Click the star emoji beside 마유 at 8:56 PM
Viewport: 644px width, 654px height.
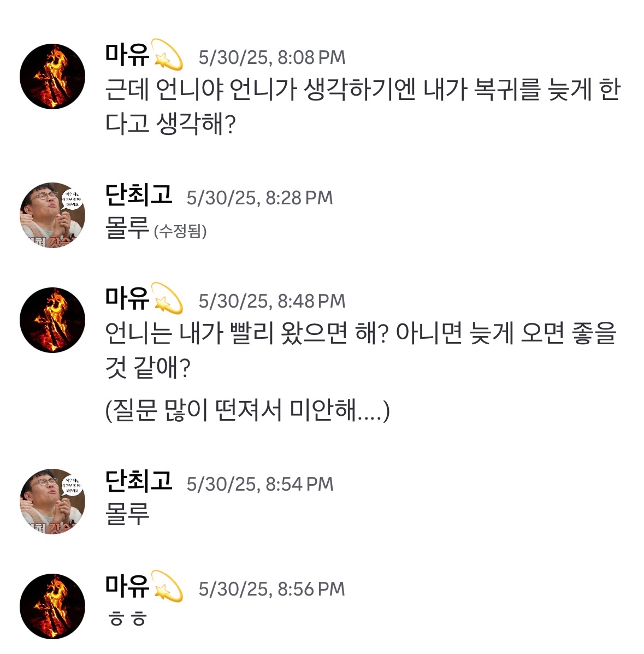coord(168,587)
